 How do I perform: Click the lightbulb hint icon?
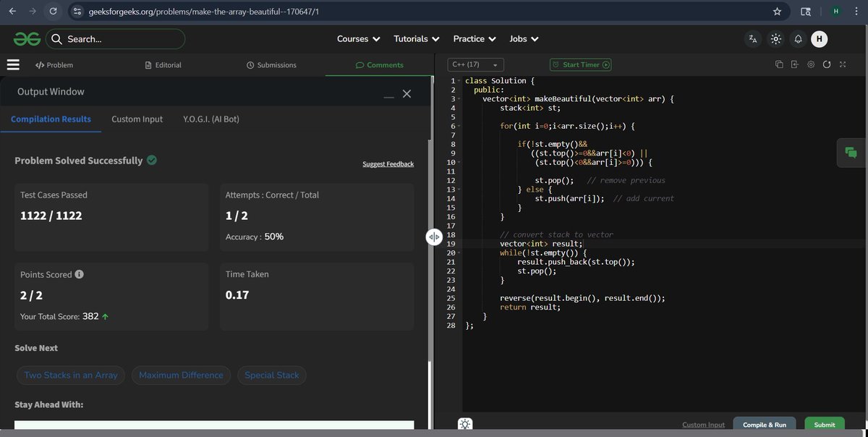tap(465, 425)
